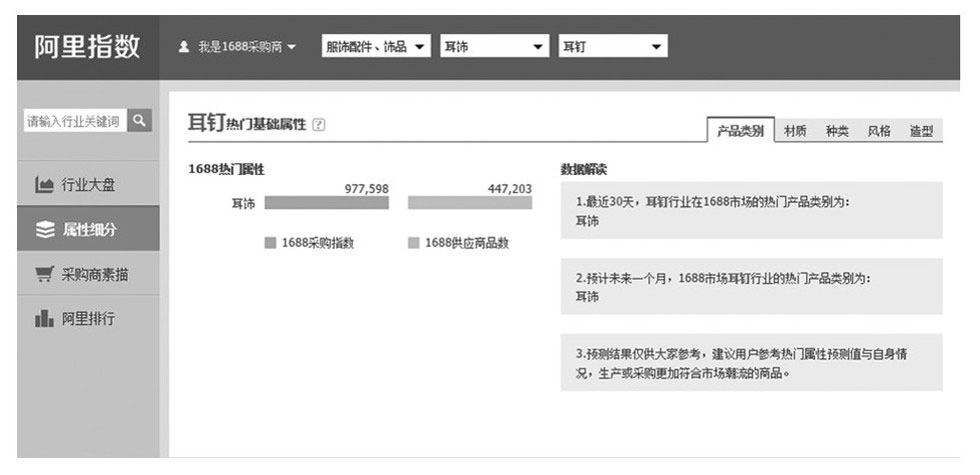Click the 1688采购指数 legend swatch
The image size is (980, 475).
pyautogui.click(x=270, y=243)
